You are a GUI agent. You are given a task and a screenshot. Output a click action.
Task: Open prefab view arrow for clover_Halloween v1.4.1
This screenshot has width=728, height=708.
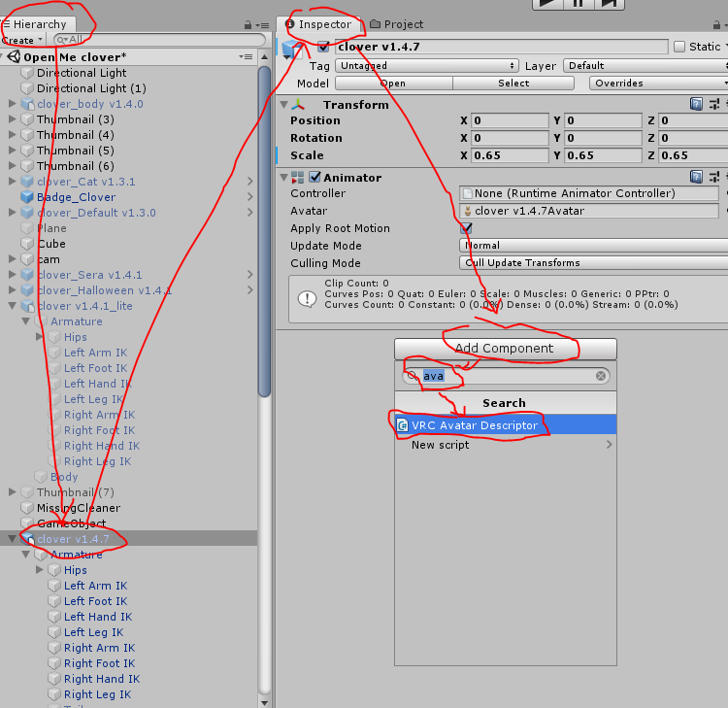tap(250, 289)
